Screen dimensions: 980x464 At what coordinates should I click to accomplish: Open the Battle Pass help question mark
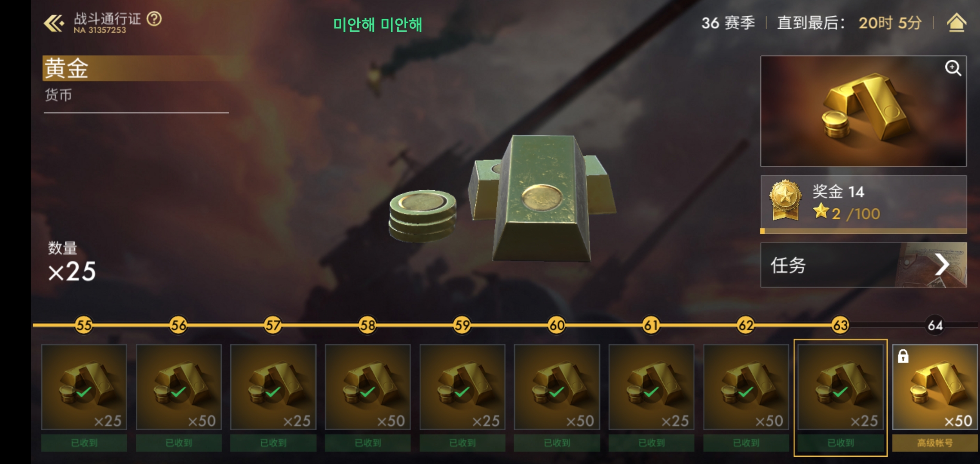coord(154,19)
